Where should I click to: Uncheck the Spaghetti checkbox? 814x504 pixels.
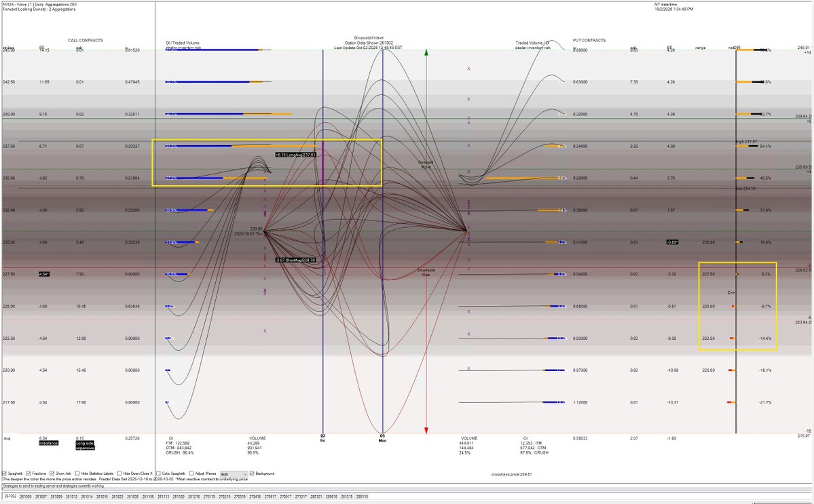pyautogui.click(x=5, y=473)
